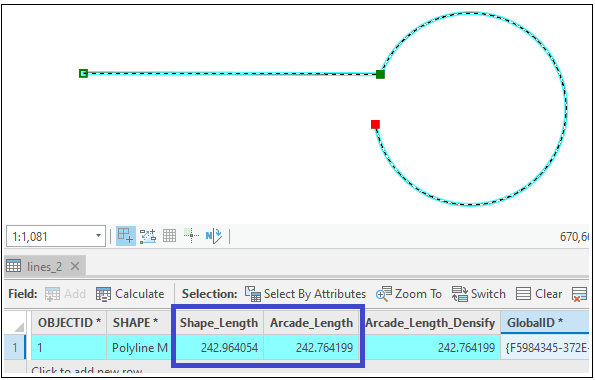Viewport: 595px width, 380px height.
Task: Click the dynamic constraints crosshair icon
Action: 191,236
